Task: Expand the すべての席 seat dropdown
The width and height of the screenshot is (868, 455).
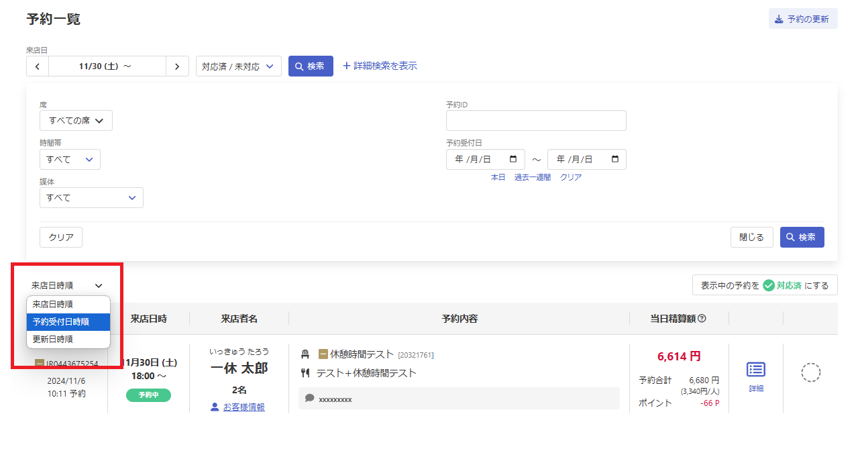Action: [76, 121]
